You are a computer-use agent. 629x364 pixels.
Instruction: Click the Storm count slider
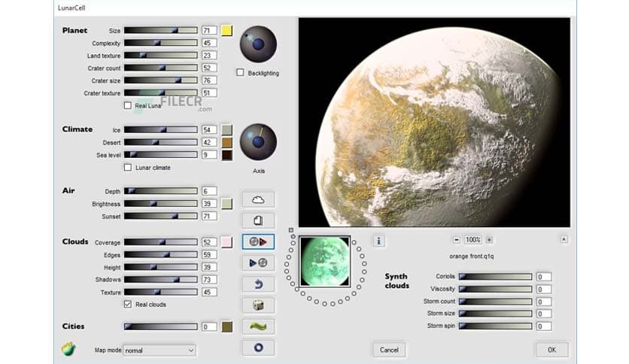point(495,301)
